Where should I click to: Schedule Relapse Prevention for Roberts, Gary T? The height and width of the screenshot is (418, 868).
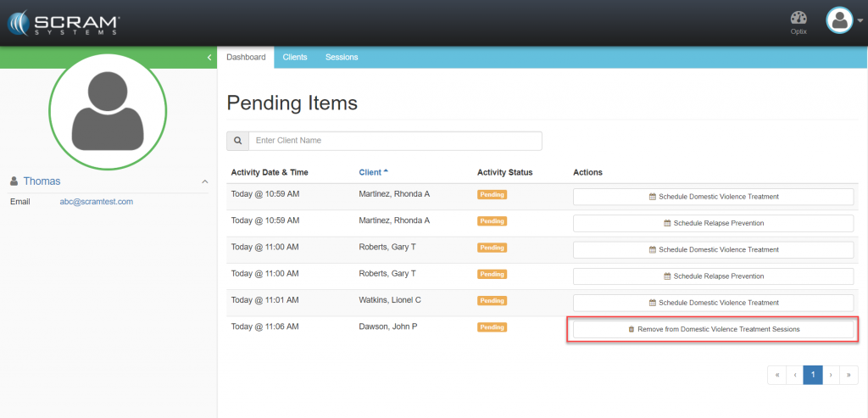click(713, 276)
